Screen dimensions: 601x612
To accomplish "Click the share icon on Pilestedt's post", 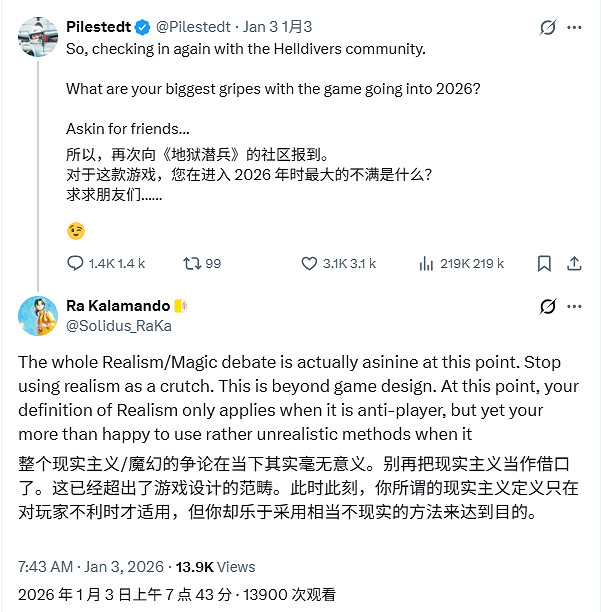I will point(574,264).
